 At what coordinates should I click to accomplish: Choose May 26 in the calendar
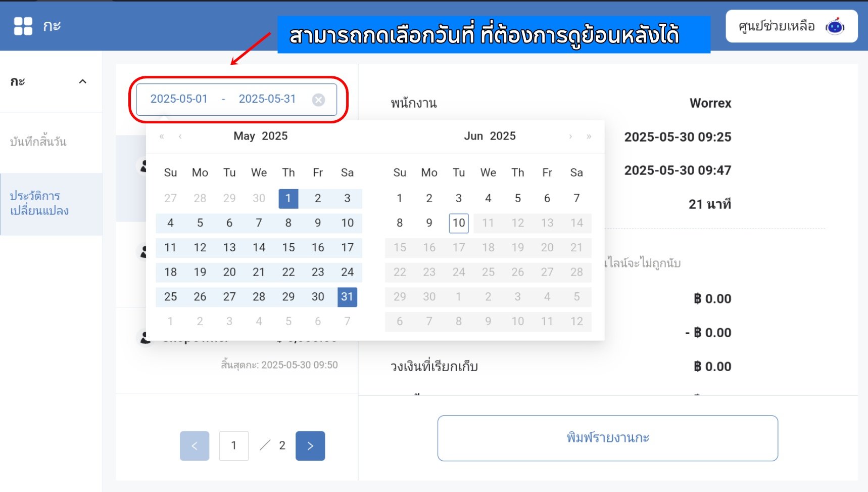click(x=200, y=297)
